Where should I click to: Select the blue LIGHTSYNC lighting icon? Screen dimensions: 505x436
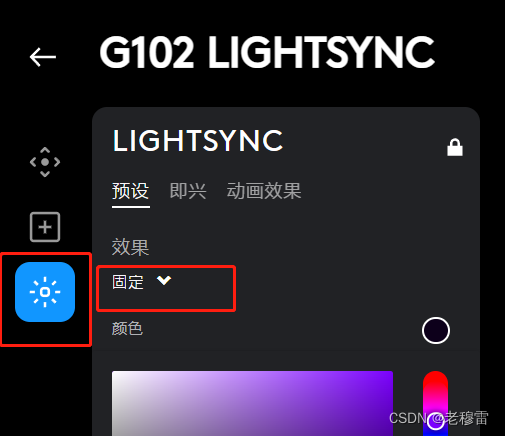pos(45,292)
